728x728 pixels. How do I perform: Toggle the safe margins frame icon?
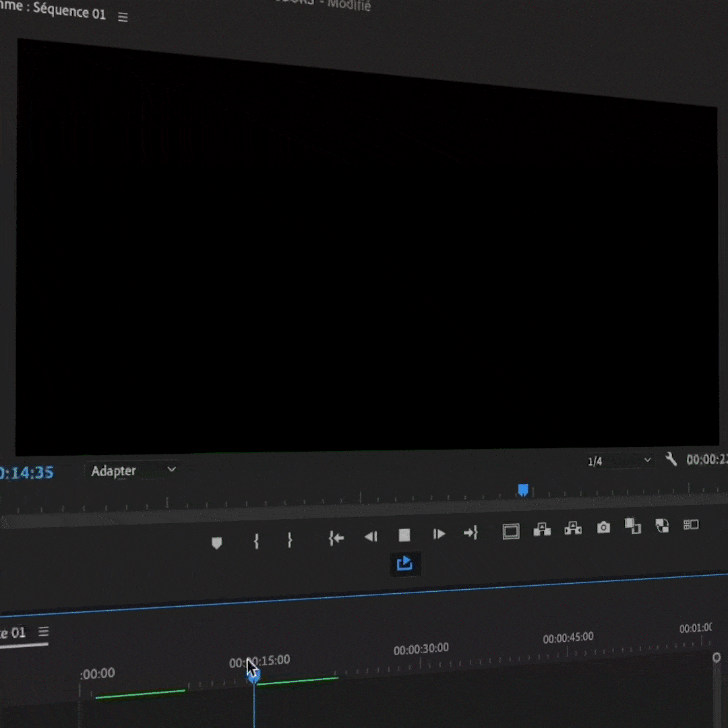[x=511, y=532]
